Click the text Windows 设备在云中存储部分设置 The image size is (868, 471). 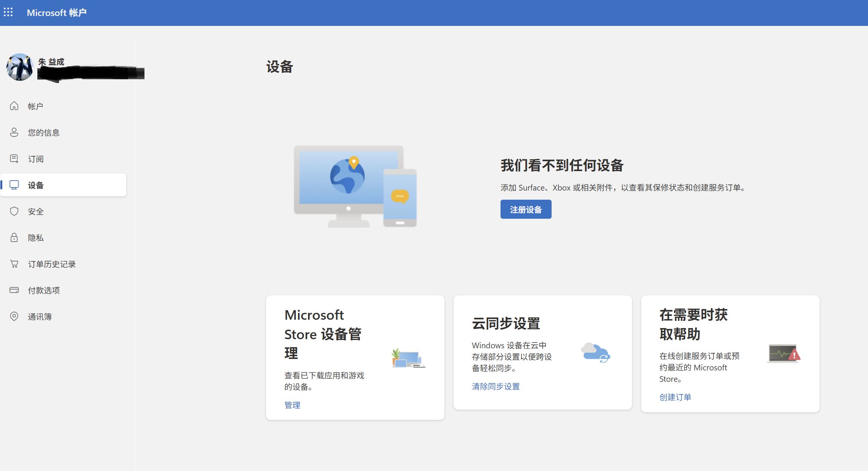[x=512, y=357]
